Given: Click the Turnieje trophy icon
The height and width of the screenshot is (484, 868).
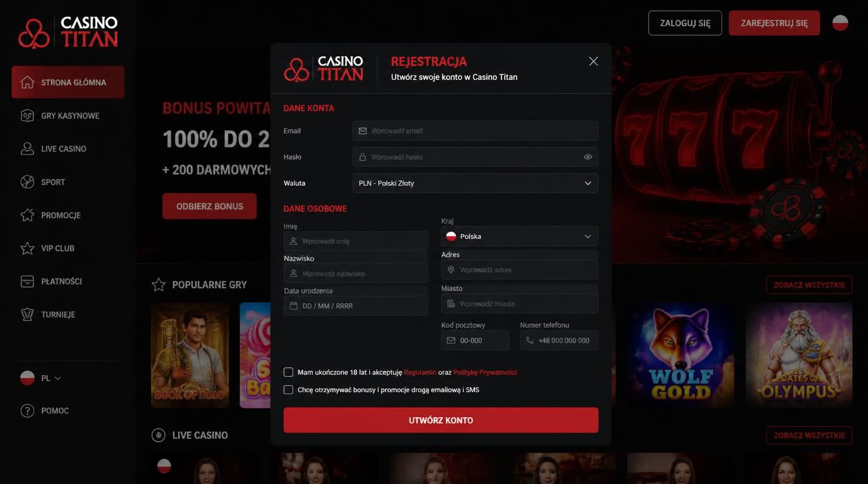Looking at the screenshot, I should (x=27, y=314).
